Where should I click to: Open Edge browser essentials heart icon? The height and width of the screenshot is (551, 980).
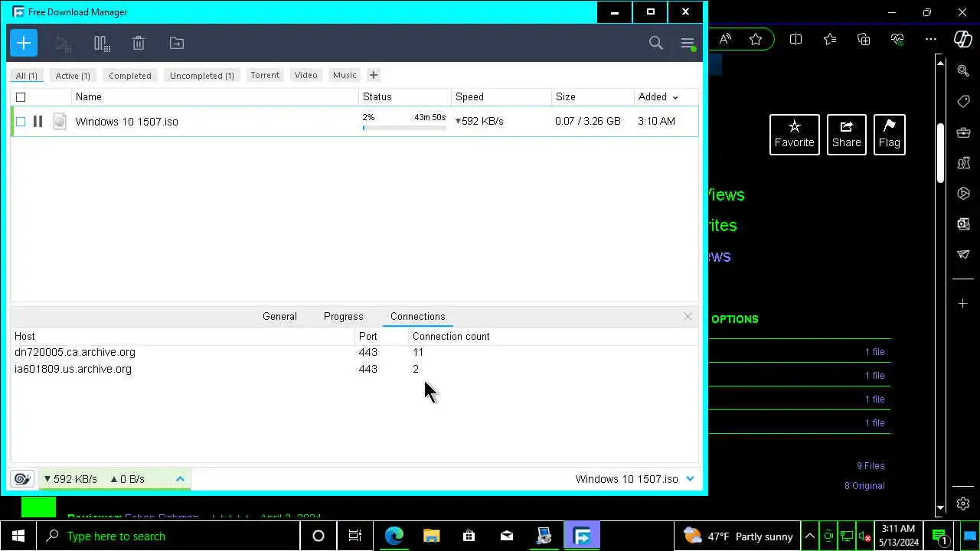[897, 39]
